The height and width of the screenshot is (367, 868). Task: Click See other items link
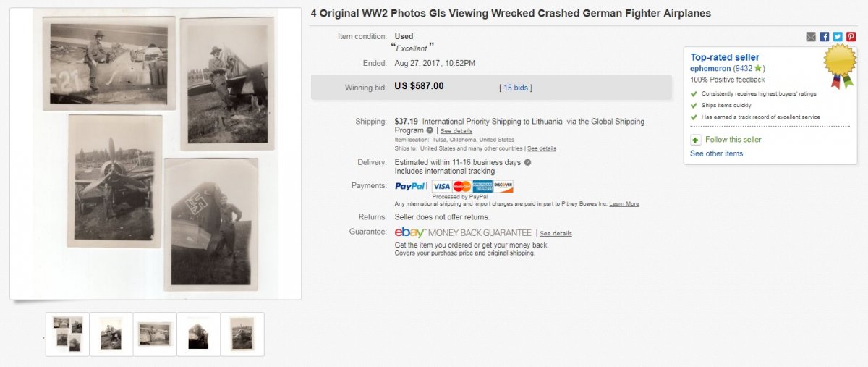pyautogui.click(x=716, y=153)
